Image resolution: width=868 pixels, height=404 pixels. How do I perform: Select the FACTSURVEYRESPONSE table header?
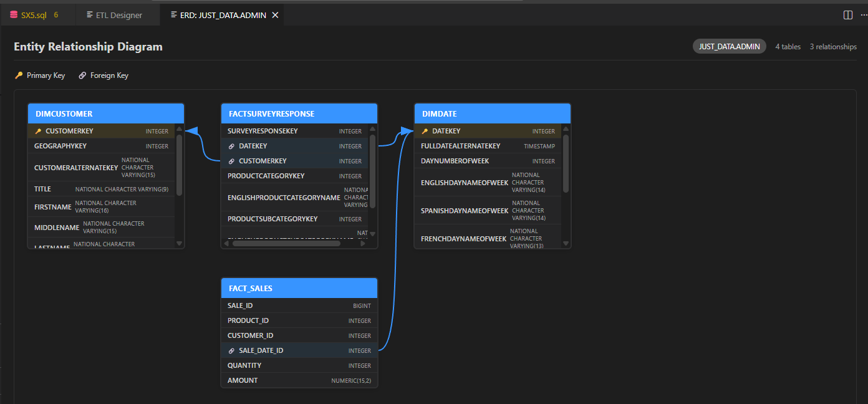click(x=299, y=114)
